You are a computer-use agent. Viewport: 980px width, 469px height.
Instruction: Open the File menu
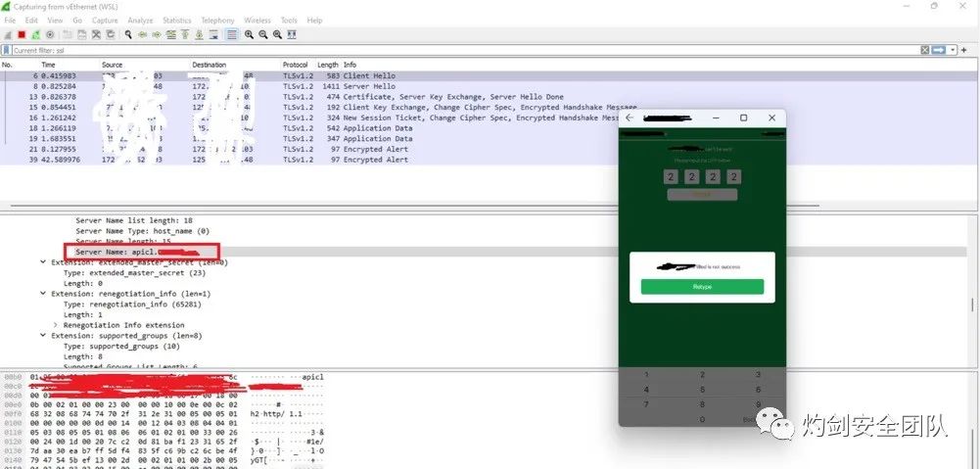[10, 21]
